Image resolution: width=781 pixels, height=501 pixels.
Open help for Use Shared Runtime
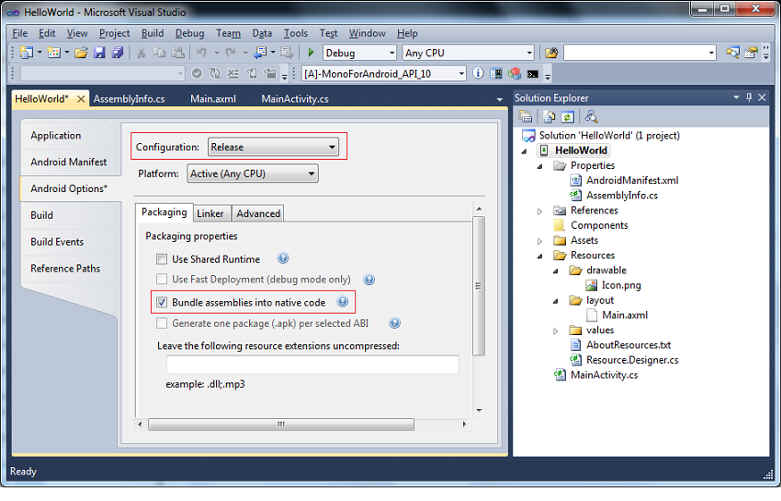pyautogui.click(x=283, y=258)
